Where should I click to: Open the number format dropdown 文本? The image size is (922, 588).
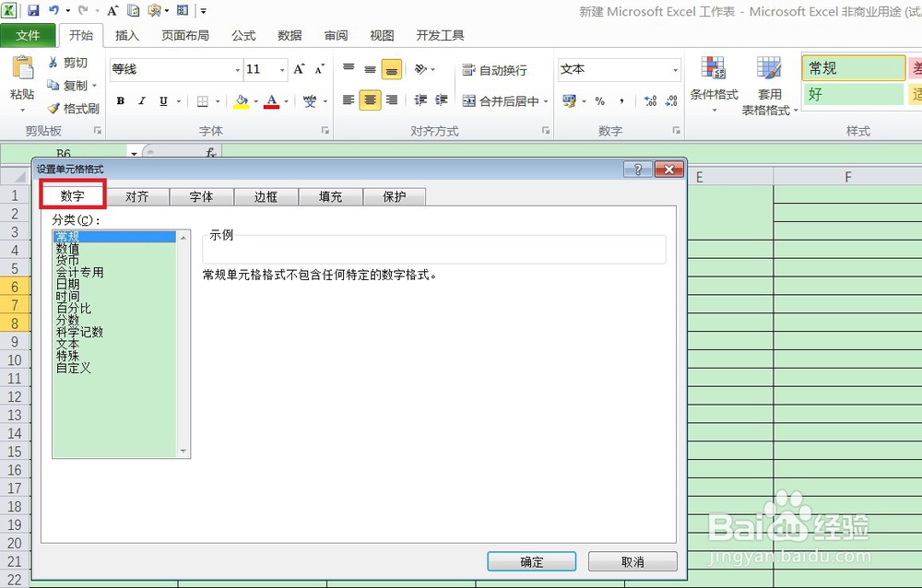(x=675, y=70)
